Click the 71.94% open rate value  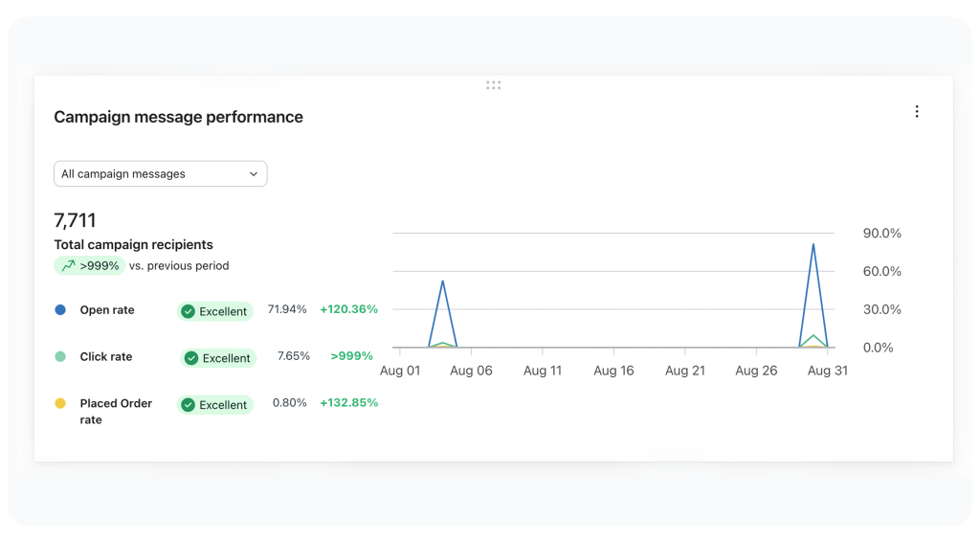click(287, 309)
